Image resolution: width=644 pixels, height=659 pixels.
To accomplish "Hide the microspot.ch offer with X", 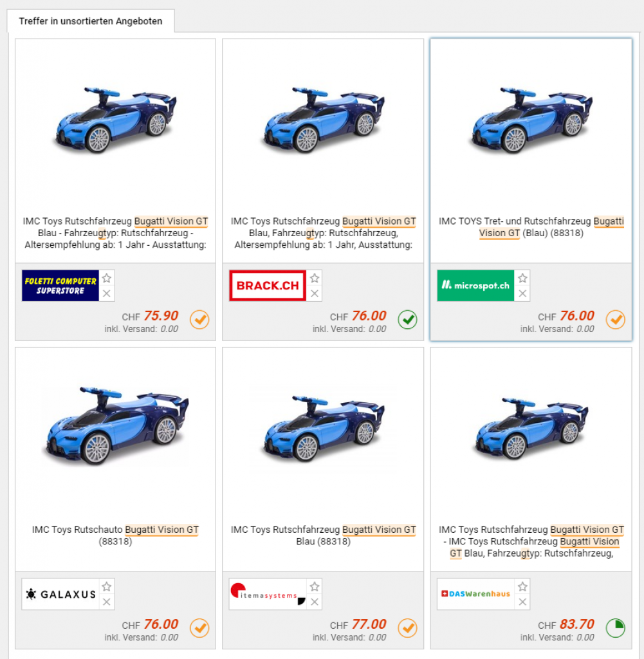I will coord(522,293).
